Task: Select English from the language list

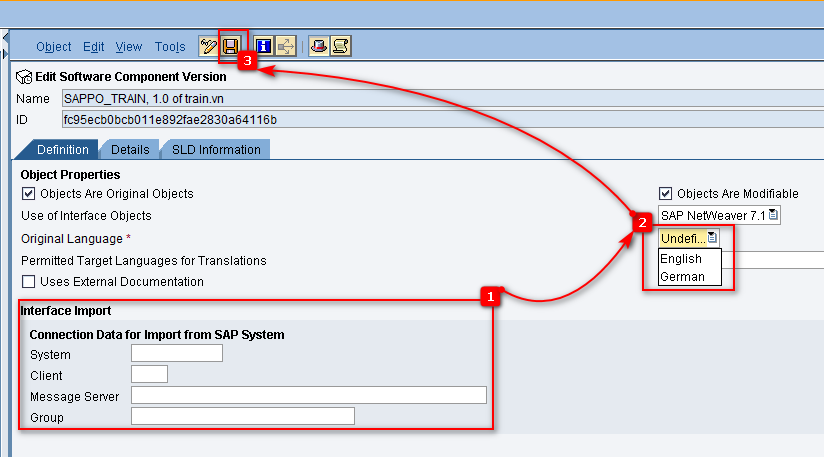Action: click(681, 259)
